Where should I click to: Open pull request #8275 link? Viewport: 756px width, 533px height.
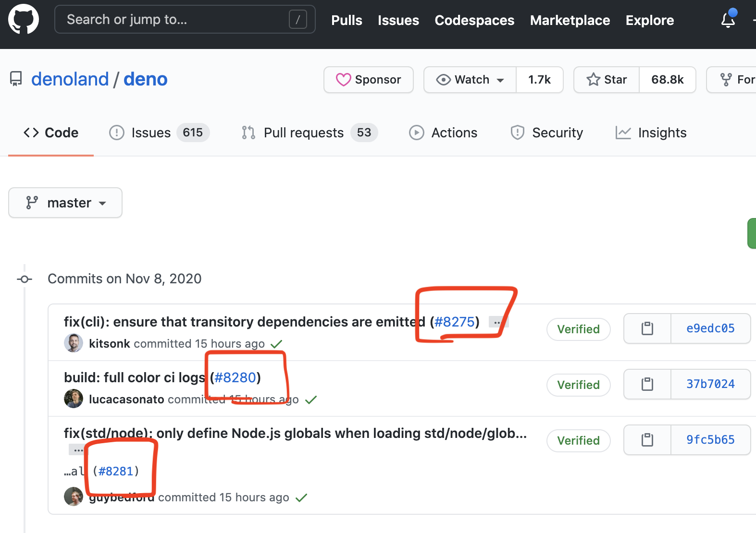coord(455,322)
